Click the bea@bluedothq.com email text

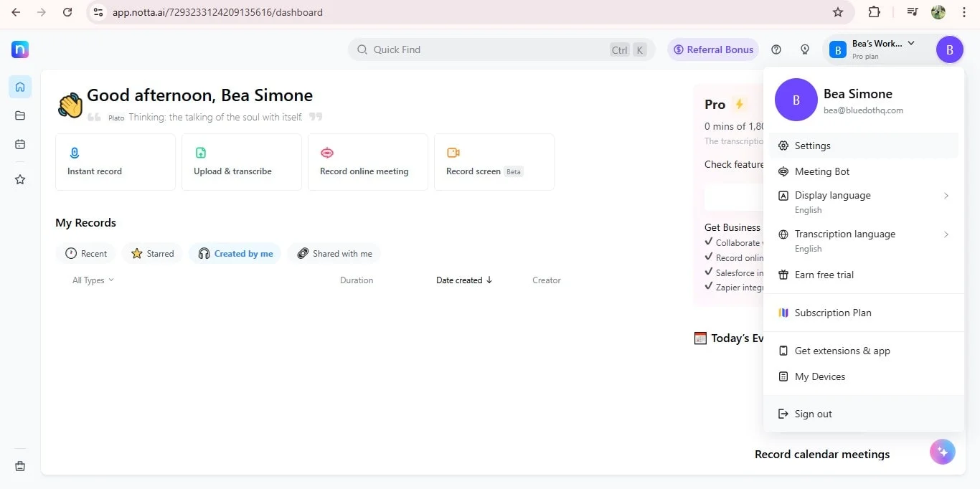point(863,110)
